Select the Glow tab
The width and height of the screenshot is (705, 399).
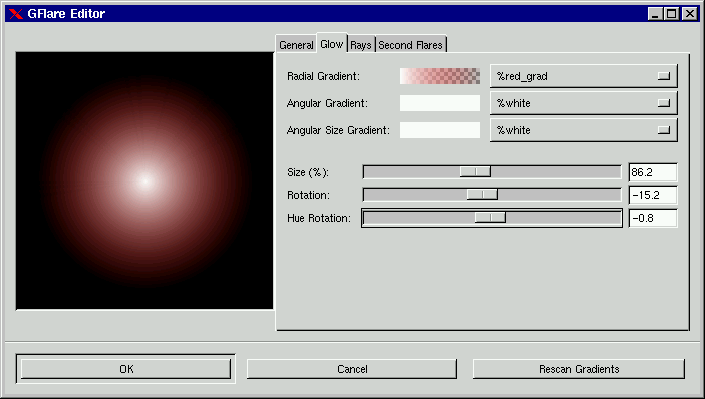(332, 44)
